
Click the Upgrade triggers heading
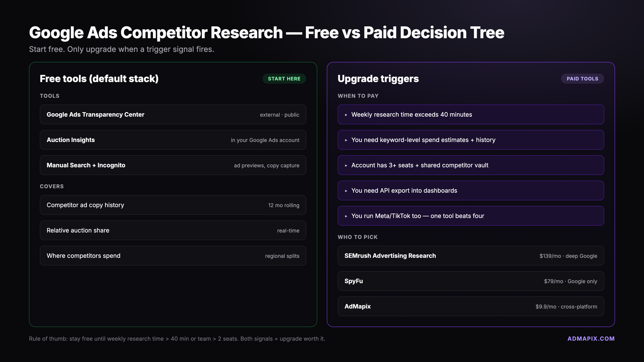(x=378, y=79)
